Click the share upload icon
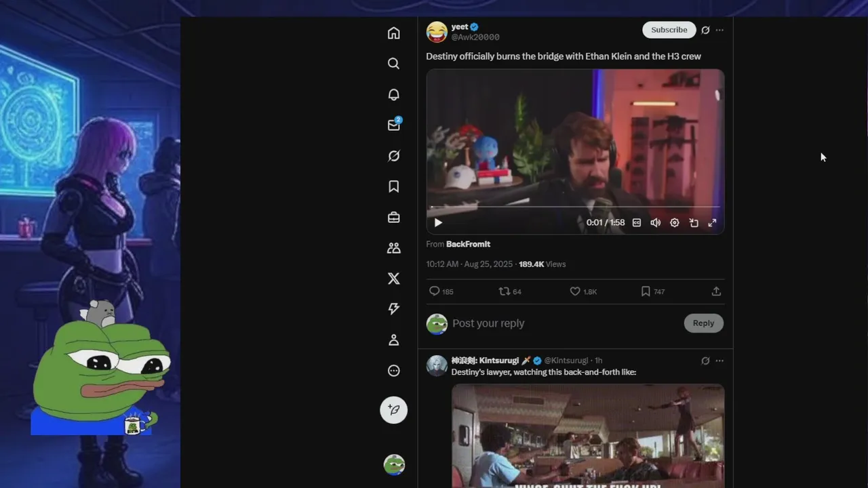Image resolution: width=868 pixels, height=488 pixels. click(716, 291)
